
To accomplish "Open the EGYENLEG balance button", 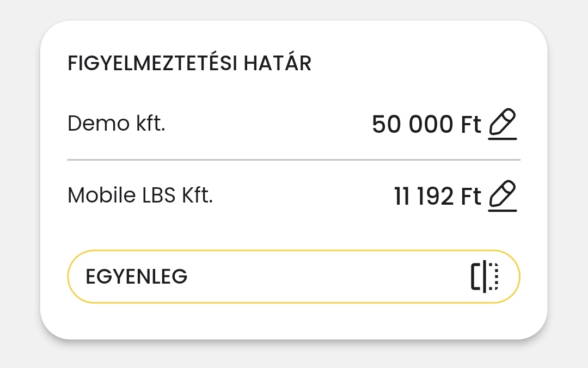I will [x=293, y=277].
